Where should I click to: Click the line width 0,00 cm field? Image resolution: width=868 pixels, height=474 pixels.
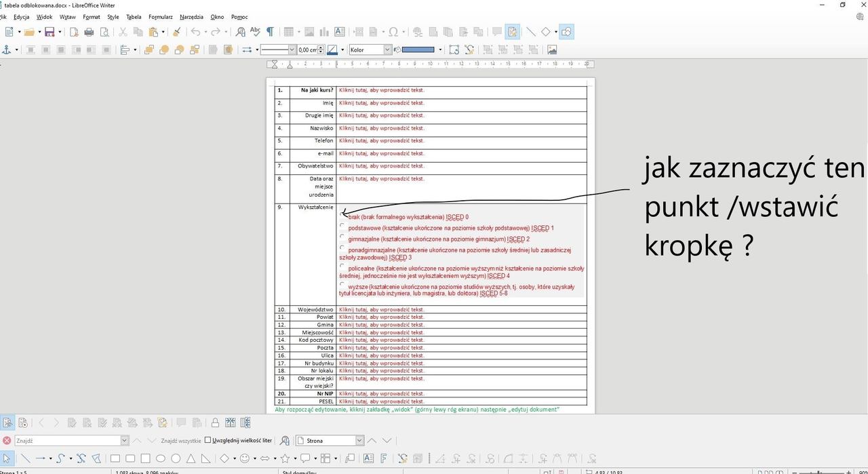click(308, 50)
